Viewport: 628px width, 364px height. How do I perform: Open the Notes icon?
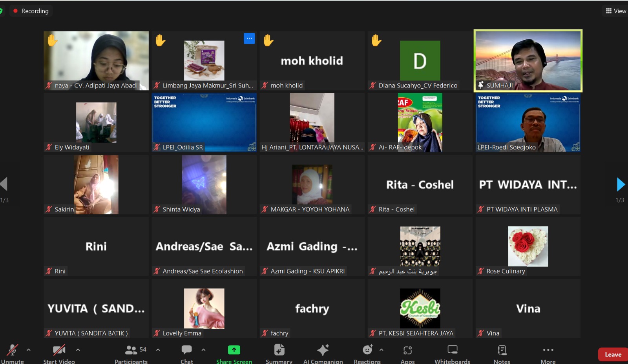click(x=502, y=350)
